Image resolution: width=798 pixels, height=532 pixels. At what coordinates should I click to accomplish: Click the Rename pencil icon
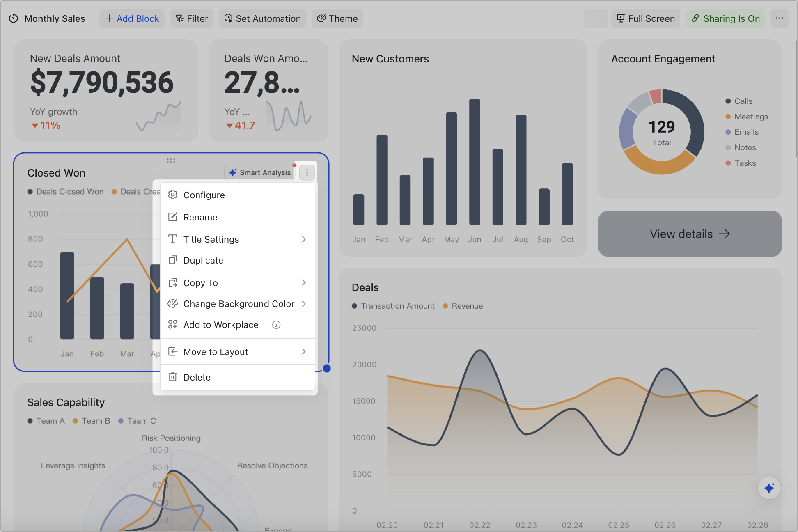pos(173,217)
